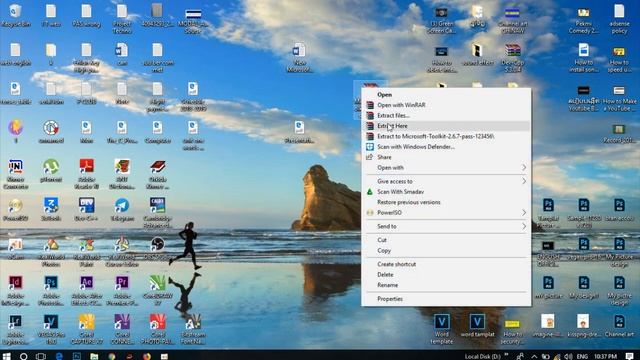Click the ENG language indicator
Viewport: 640px width, 360px height.
click(583, 356)
